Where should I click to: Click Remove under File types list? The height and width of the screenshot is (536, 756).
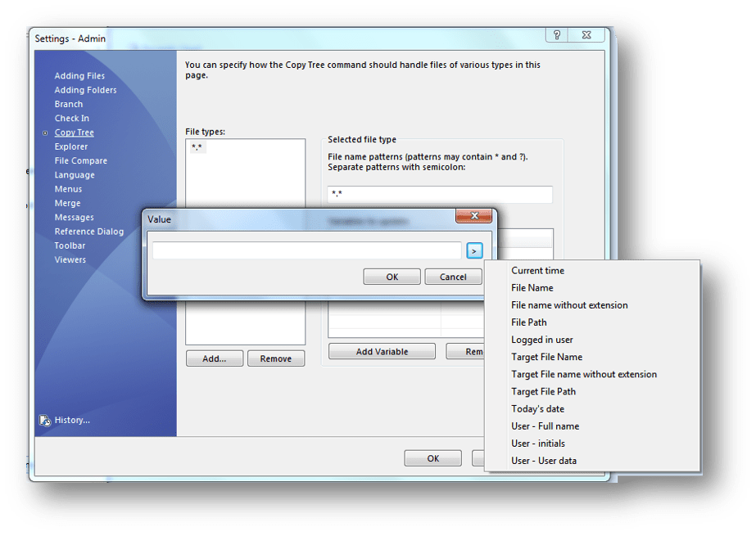tap(276, 358)
